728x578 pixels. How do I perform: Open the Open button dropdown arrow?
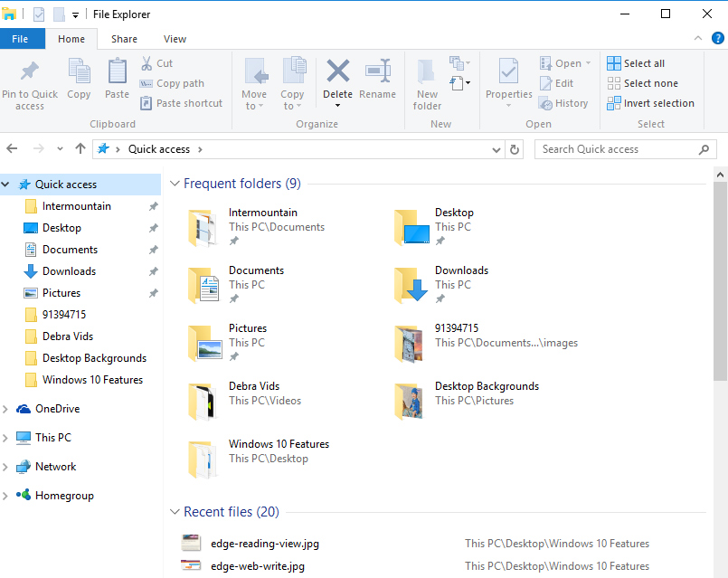click(588, 62)
